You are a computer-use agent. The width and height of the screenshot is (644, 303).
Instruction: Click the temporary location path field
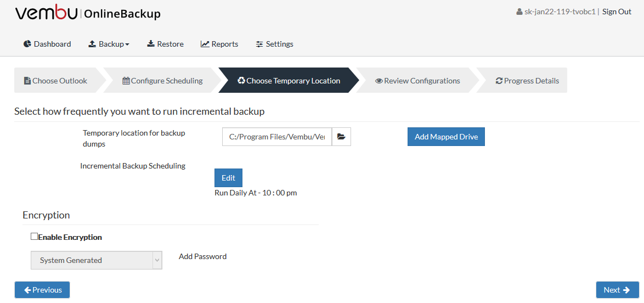click(277, 137)
